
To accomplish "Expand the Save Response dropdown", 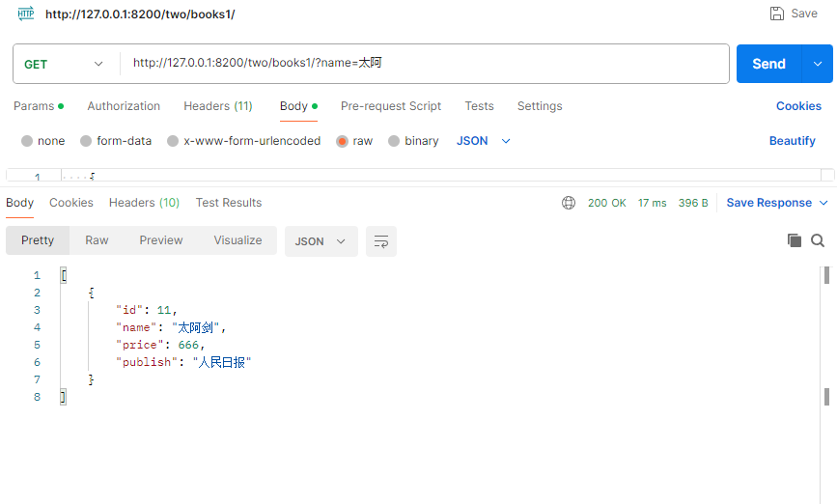I will (823, 203).
